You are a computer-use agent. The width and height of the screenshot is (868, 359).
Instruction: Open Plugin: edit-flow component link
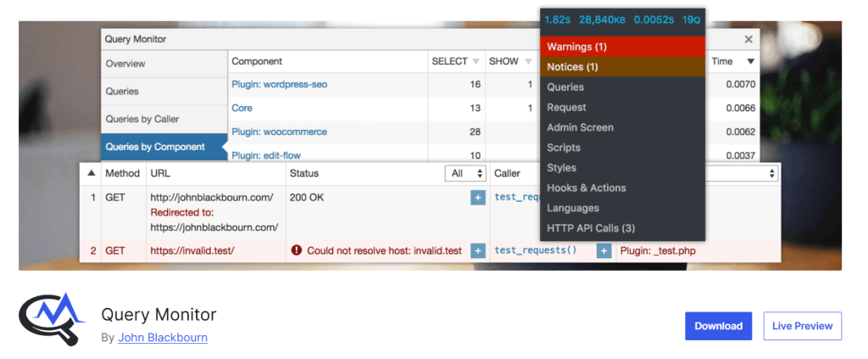tap(266, 155)
